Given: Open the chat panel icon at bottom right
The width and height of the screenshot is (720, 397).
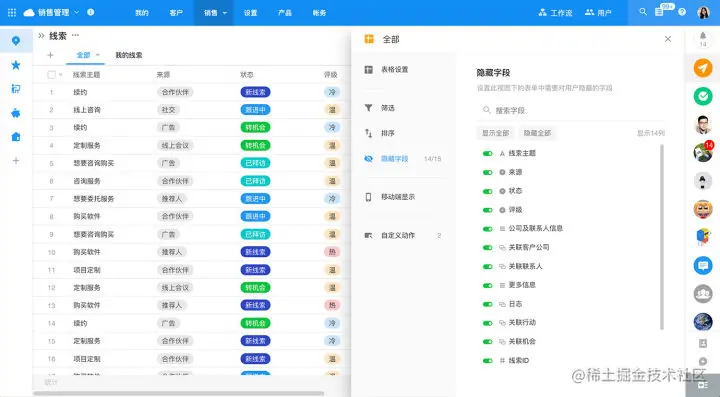Looking at the screenshot, I should click(703, 386).
